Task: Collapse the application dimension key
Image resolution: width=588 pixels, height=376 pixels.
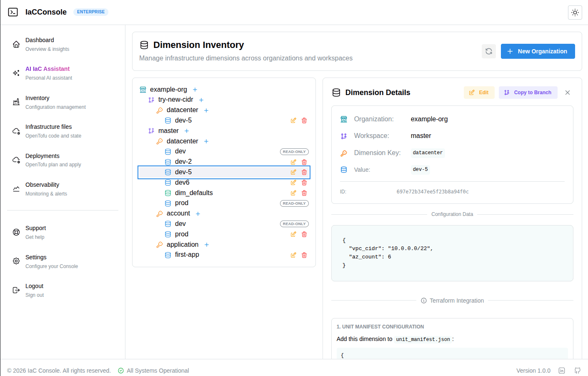Action: pos(182,245)
